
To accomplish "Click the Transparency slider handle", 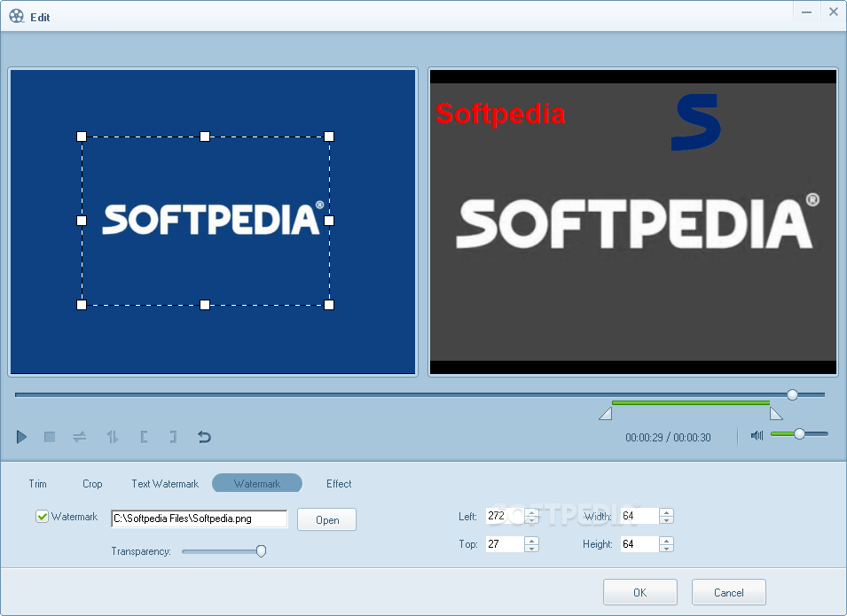I will point(261,550).
